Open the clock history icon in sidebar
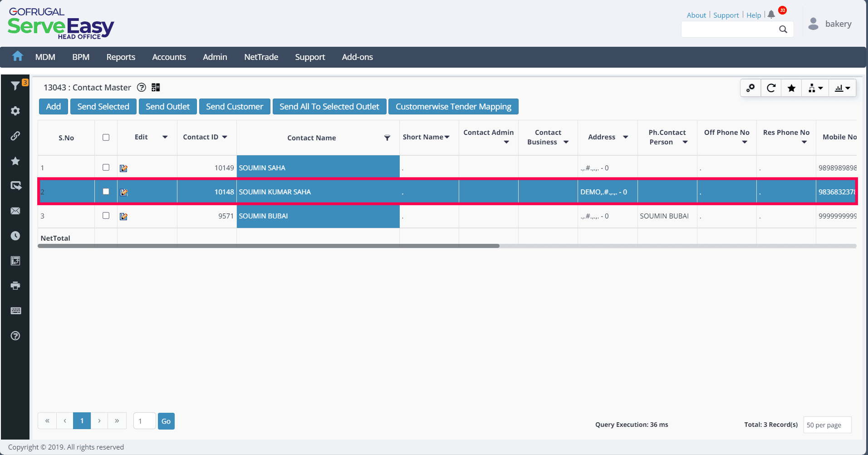The width and height of the screenshot is (868, 455). (x=15, y=236)
